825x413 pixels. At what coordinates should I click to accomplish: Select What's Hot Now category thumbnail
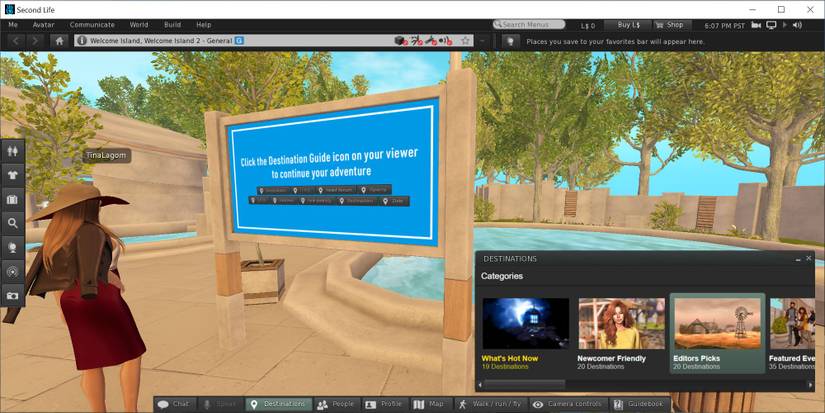click(525, 323)
